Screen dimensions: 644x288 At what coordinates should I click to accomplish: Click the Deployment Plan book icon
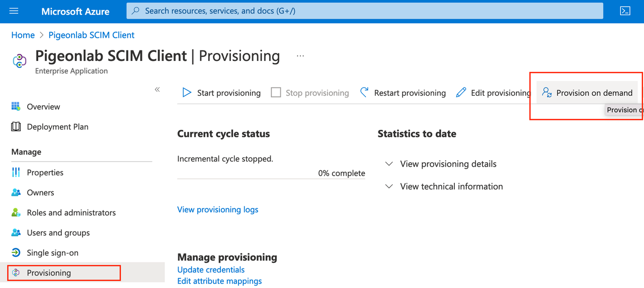pyautogui.click(x=16, y=127)
